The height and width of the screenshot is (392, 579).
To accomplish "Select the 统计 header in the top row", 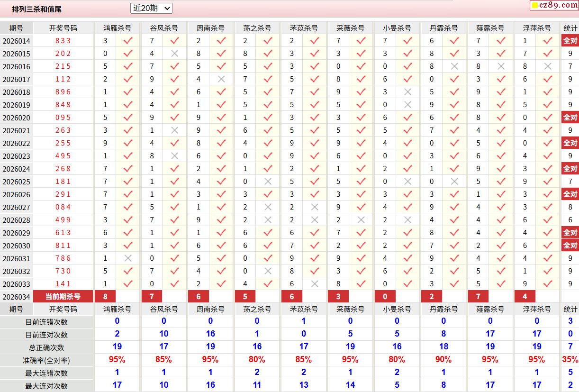I will [x=570, y=28].
